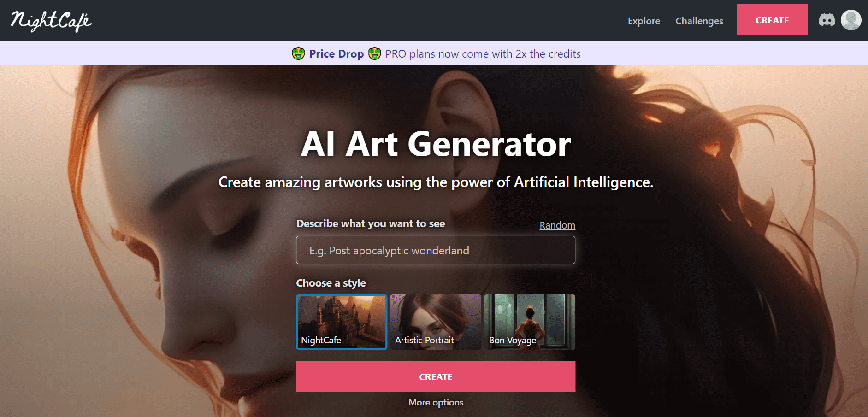
Task: Click the NightCafe logo
Action: (51, 21)
